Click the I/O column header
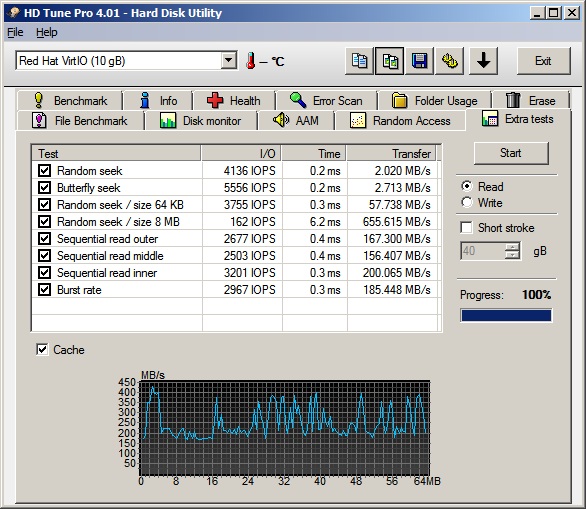The image size is (586, 509). coord(241,153)
